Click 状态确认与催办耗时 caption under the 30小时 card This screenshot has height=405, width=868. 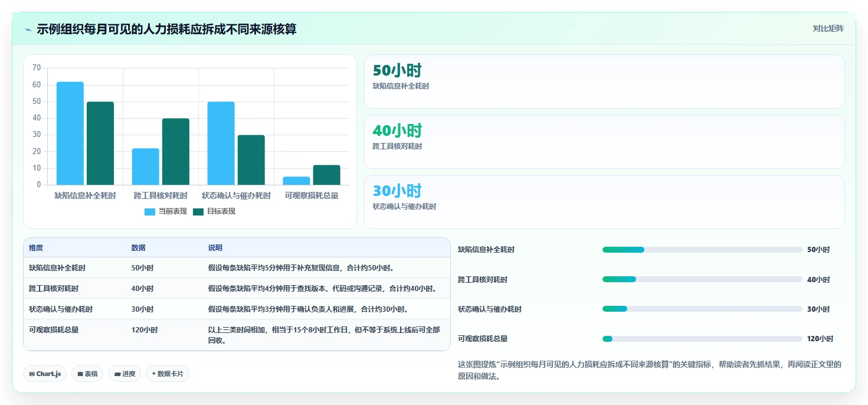(x=404, y=207)
